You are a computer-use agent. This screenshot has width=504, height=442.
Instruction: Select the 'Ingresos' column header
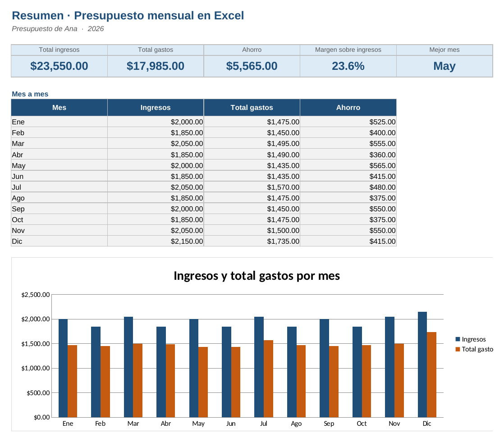click(156, 108)
